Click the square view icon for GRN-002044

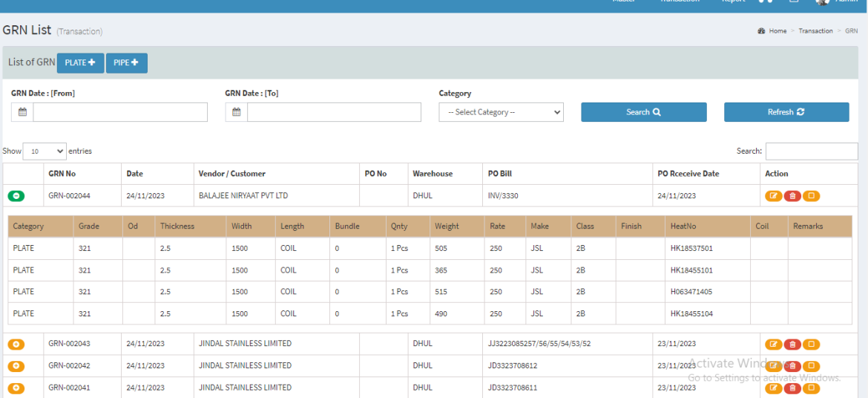(x=811, y=196)
